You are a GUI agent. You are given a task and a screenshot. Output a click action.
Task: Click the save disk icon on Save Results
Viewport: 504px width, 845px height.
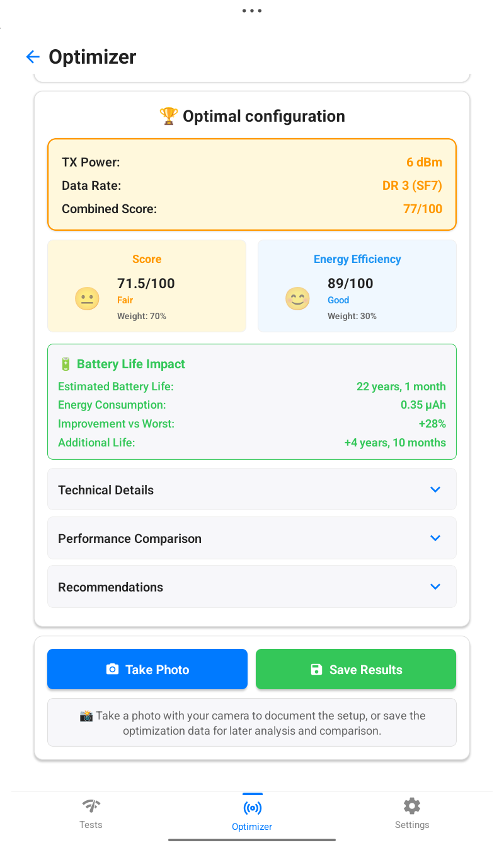tap(316, 669)
